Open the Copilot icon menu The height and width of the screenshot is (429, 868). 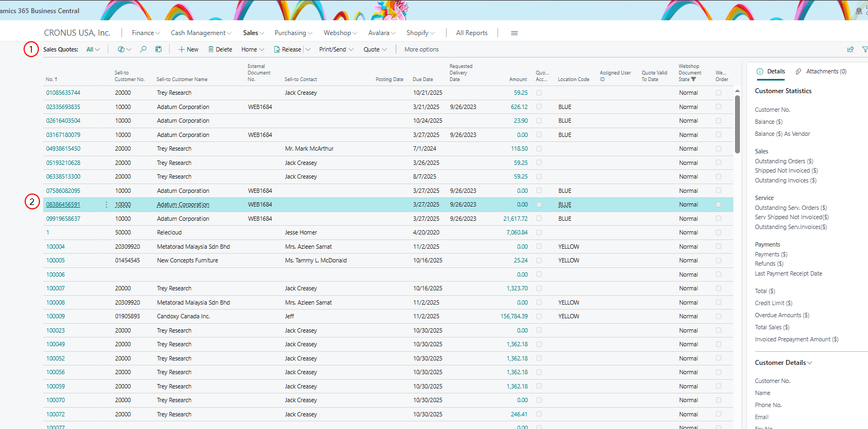tap(124, 49)
